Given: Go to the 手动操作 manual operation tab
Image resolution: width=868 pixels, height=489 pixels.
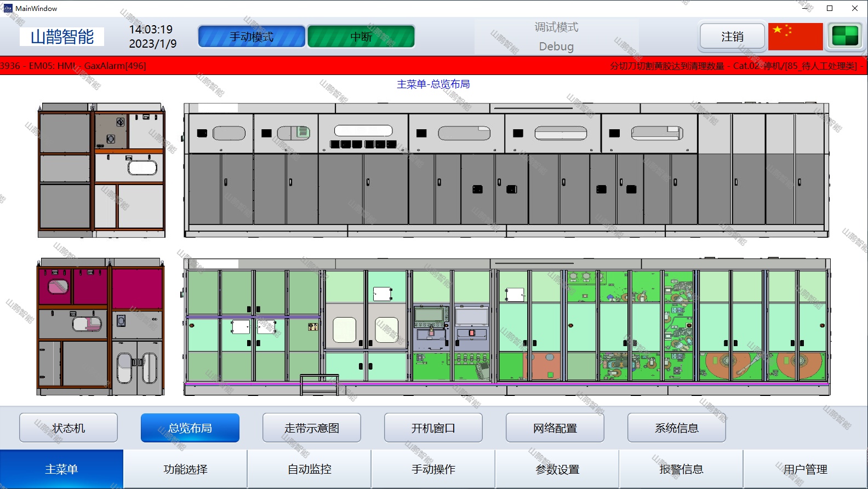Looking at the screenshot, I should click(433, 469).
